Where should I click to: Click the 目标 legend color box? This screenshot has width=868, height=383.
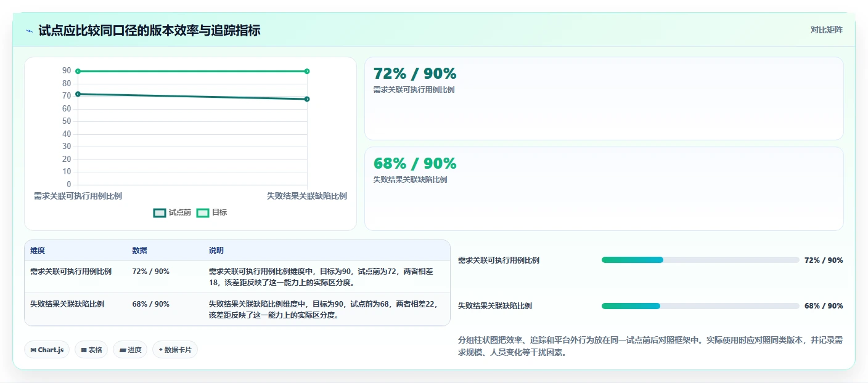[x=203, y=212]
